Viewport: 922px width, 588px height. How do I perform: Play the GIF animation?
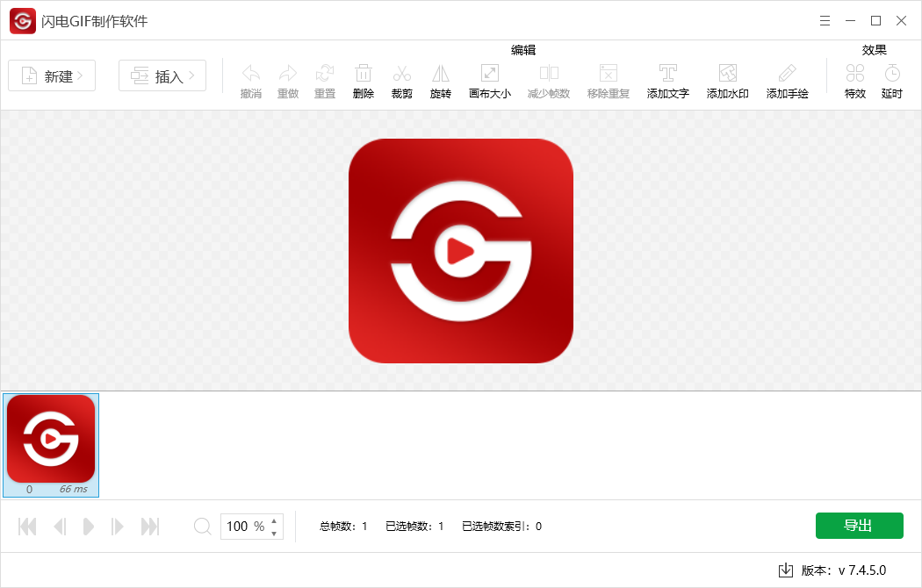89,527
